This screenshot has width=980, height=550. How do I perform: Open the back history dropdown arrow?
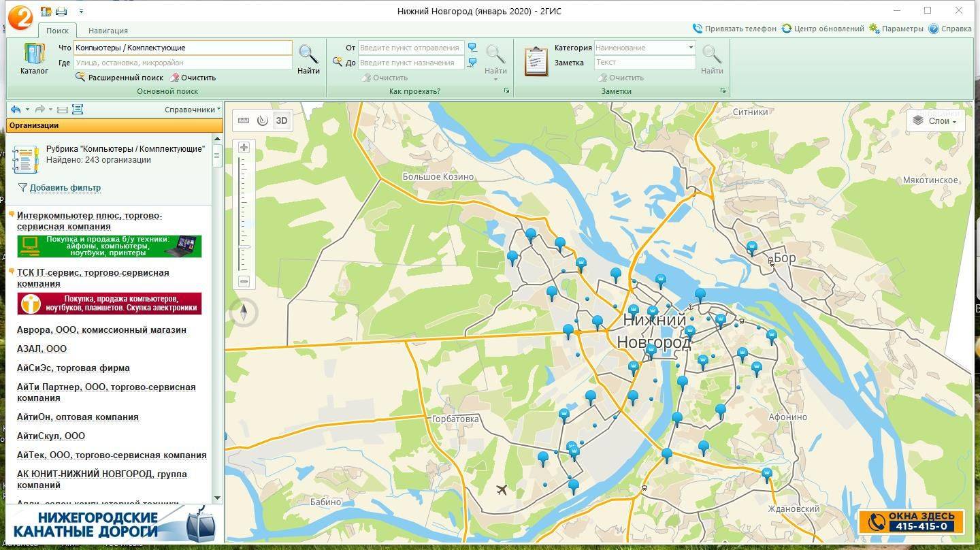27,110
